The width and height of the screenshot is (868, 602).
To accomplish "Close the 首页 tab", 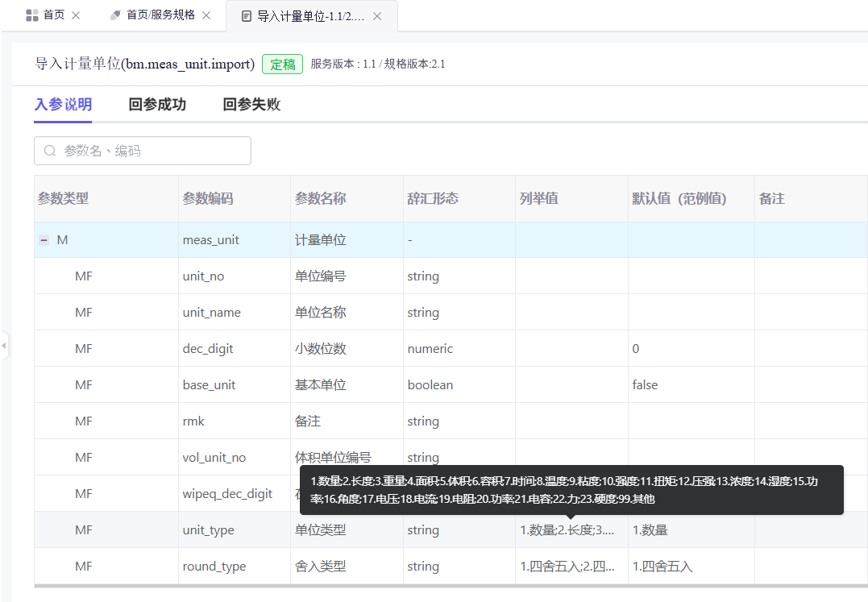I will (x=76, y=15).
